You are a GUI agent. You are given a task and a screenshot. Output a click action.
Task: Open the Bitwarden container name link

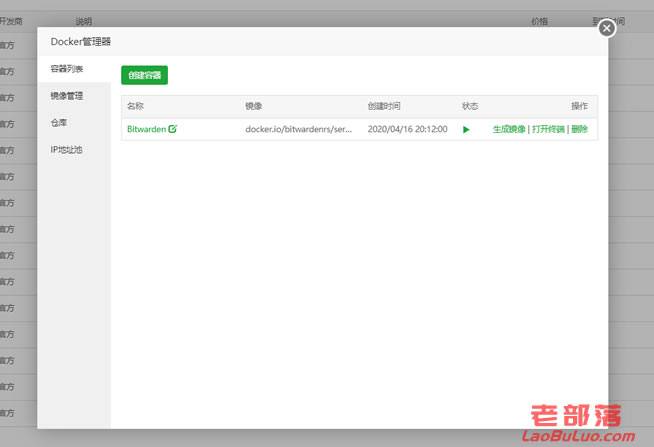[146, 129]
